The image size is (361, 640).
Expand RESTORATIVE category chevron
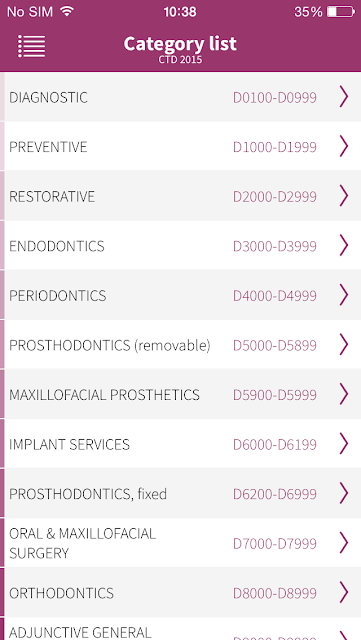pos(344,196)
